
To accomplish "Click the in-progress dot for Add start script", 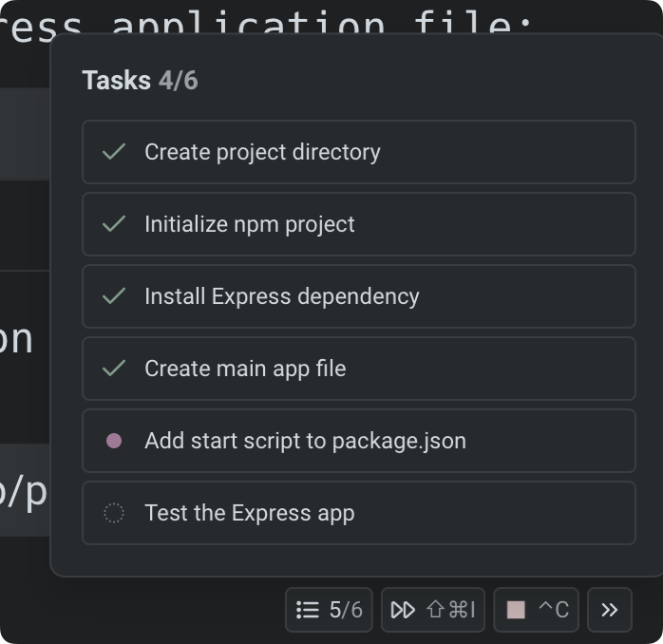I will (114, 441).
